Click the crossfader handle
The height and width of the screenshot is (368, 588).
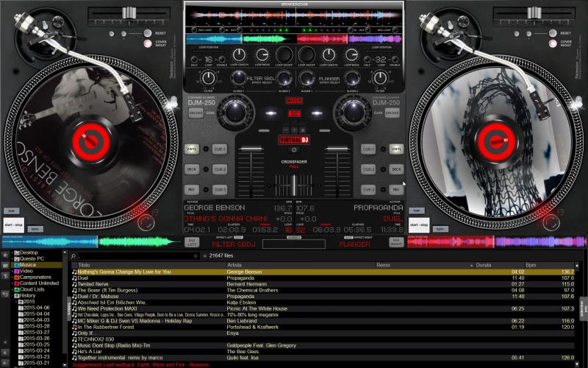click(294, 185)
